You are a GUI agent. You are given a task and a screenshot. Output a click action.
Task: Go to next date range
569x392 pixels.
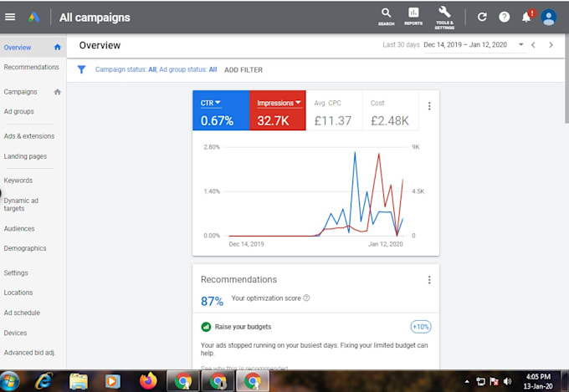pyautogui.click(x=551, y=45)
